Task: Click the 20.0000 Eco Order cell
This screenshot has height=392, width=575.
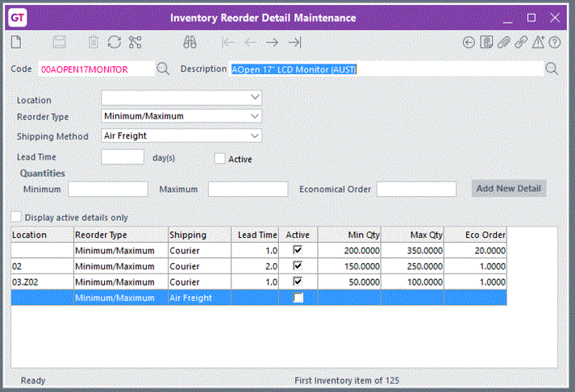Action: [475, 251]
